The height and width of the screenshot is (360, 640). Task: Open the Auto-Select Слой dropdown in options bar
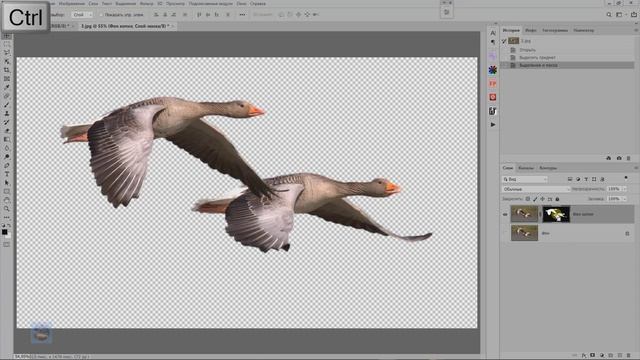click(x=82, y=15)
